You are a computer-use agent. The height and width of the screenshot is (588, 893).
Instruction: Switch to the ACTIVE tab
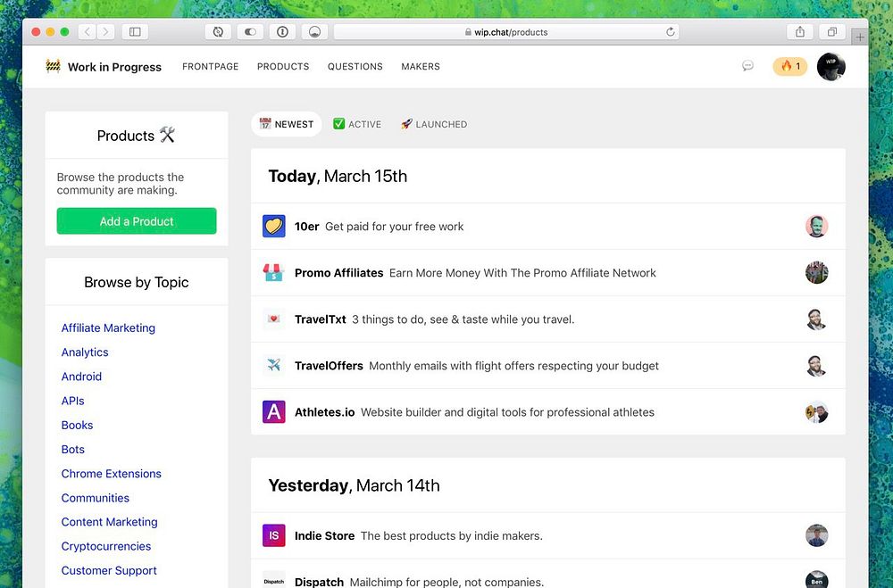357,124
